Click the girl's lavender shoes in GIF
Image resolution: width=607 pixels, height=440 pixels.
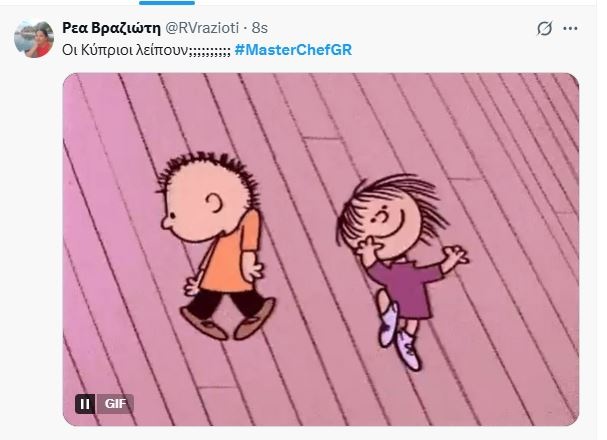pyautogui.click(x=399, y=337)
